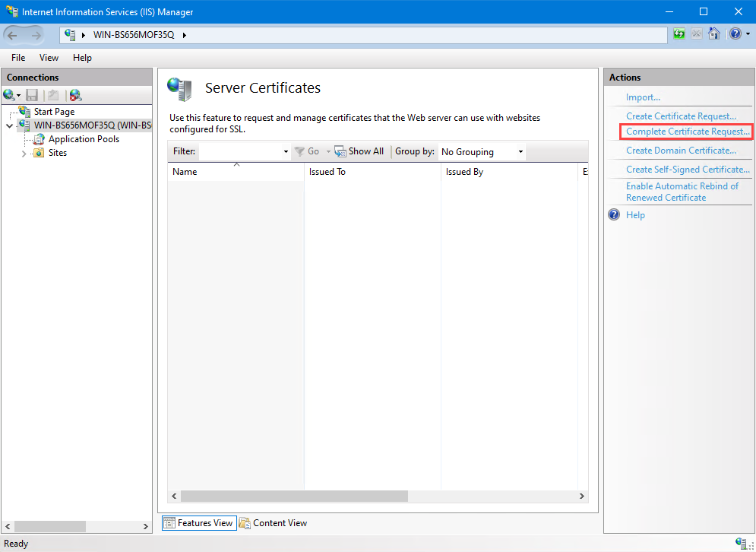
Task: Sort by the Issued By column header
Action: (x=509, y=172)
